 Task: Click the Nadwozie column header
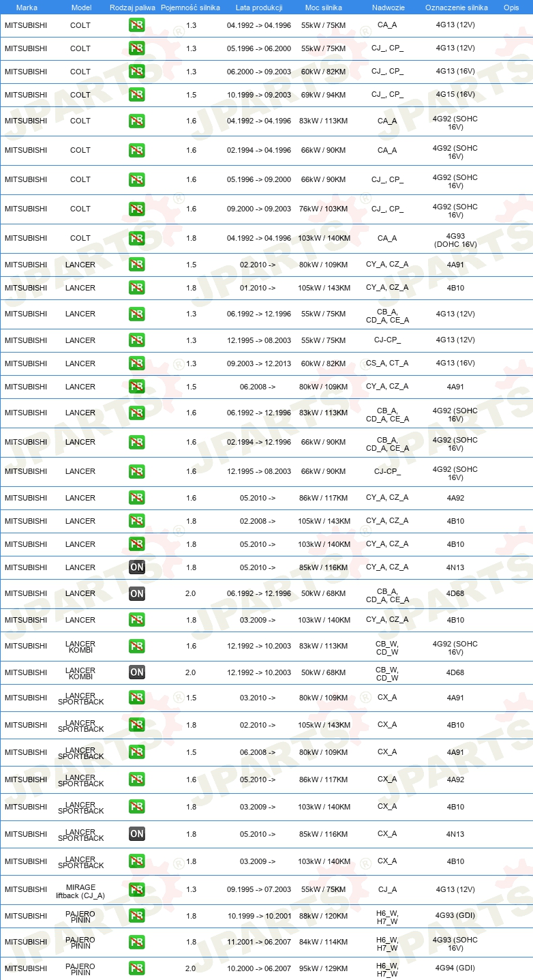(x=387, y=8)
